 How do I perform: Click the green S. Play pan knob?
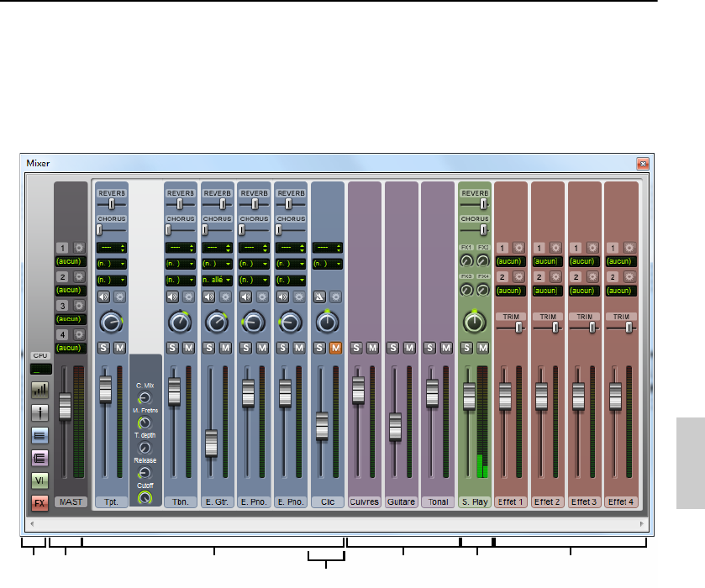tap(475, 323)
